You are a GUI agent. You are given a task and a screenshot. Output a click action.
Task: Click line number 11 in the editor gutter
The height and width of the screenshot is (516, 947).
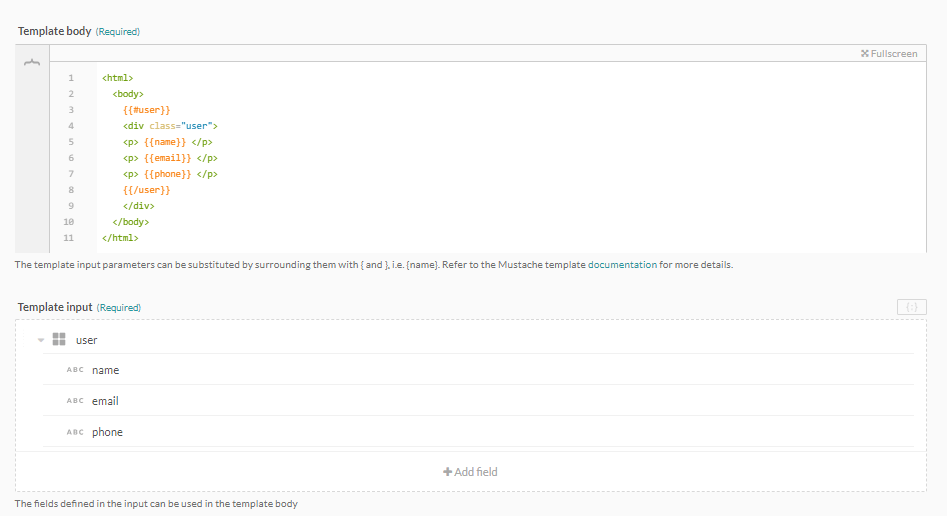tap(68, 238)
